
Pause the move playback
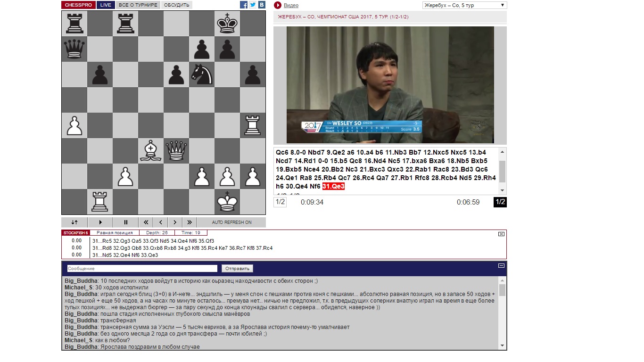[x=126, y=222]
